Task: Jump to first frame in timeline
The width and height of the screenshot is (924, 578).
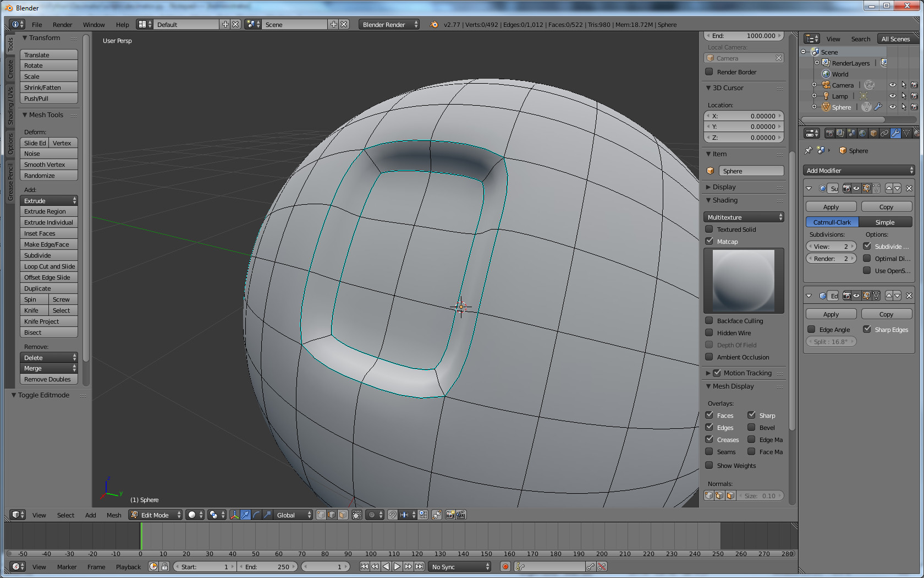Action: (x=364, y=566)
